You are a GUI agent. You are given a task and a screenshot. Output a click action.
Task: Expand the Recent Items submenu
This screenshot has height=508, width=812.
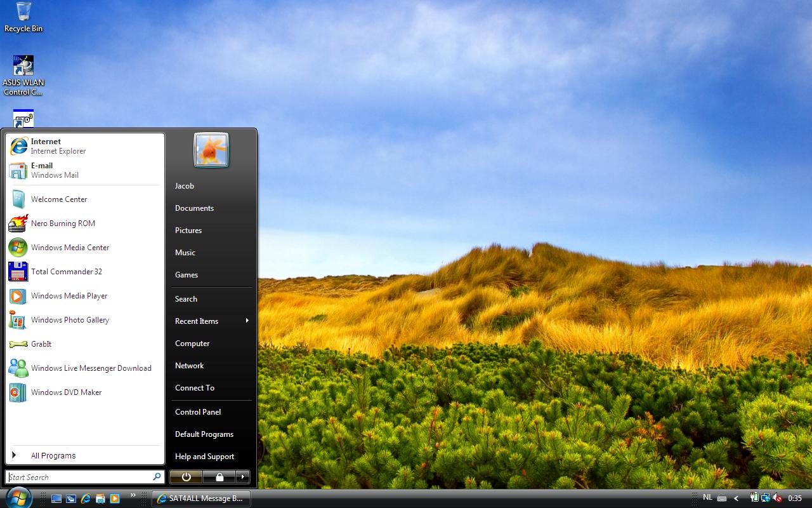point(211,321)
